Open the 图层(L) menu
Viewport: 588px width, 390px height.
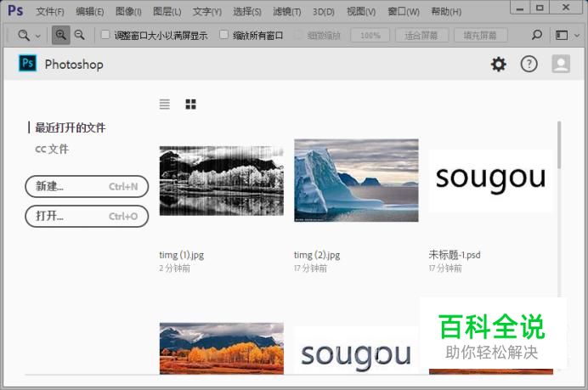[167, 12]
